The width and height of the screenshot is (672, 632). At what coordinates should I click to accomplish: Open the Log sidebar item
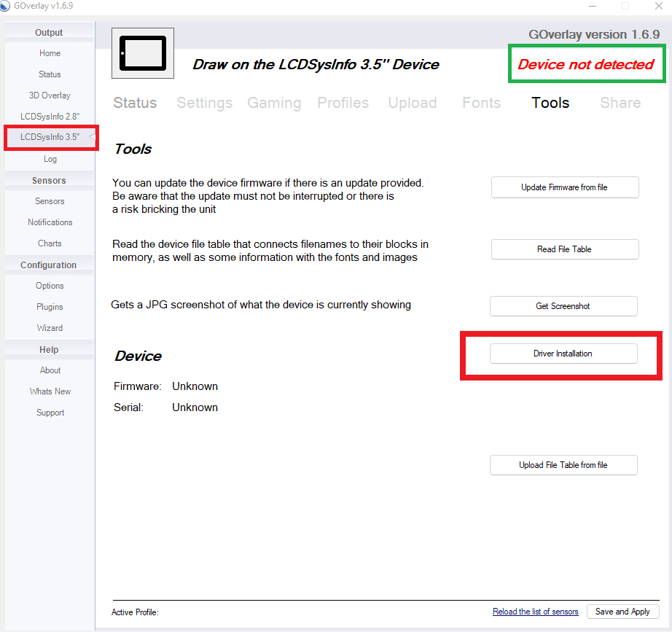(x=50, y=159)
